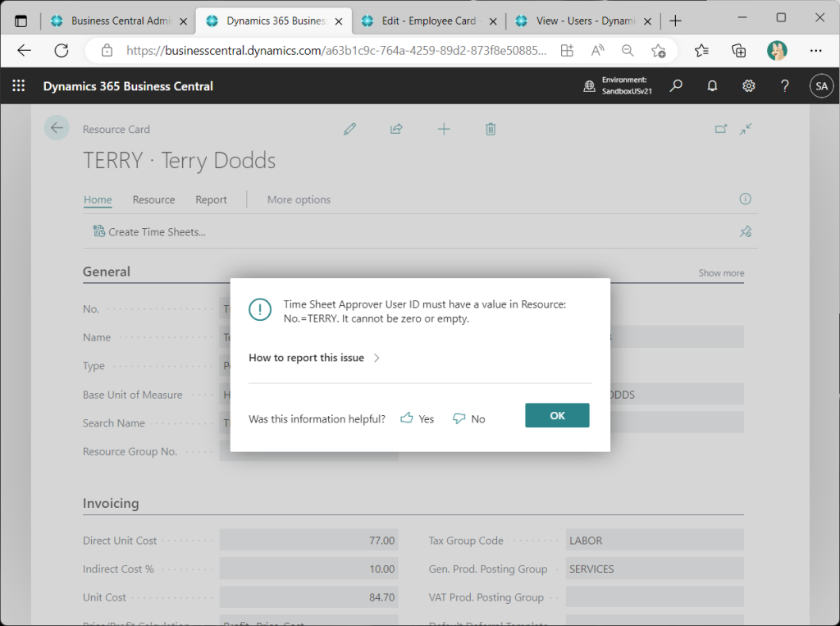Viewport: 840px width, 626px height.
Task: Click OK in the error dialog
Action: pyautogui.click(x=557, y=415)
